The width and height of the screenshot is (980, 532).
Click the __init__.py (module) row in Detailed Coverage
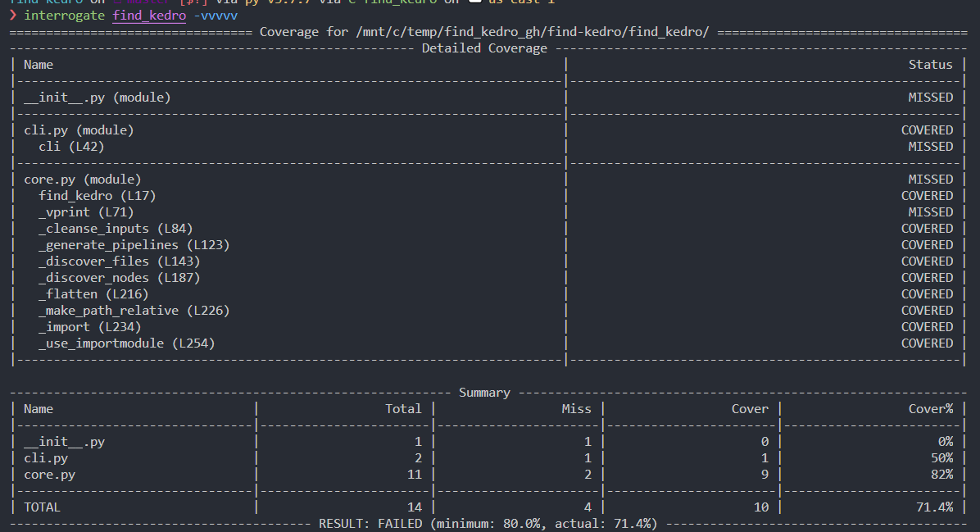(97, 98)
